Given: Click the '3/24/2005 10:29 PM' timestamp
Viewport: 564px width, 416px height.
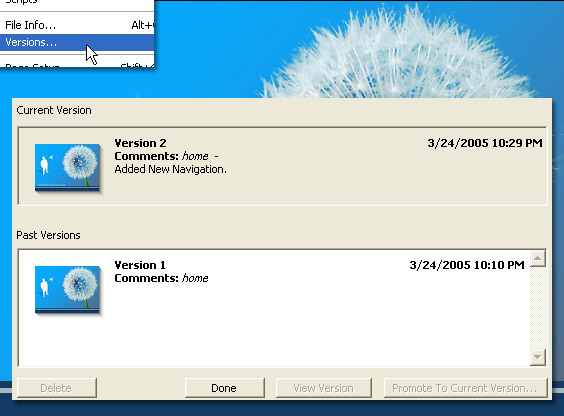Looking at the screenshot, I should click(x=485, y=143).
